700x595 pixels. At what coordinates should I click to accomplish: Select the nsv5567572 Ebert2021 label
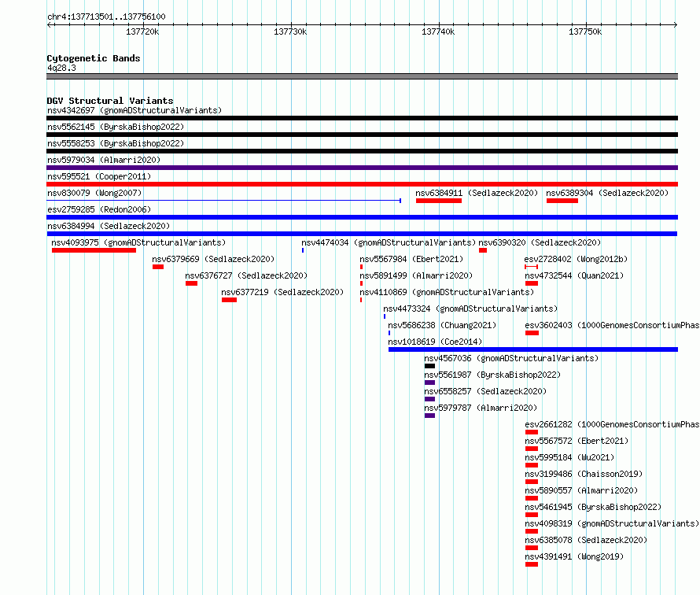[577, 441]
